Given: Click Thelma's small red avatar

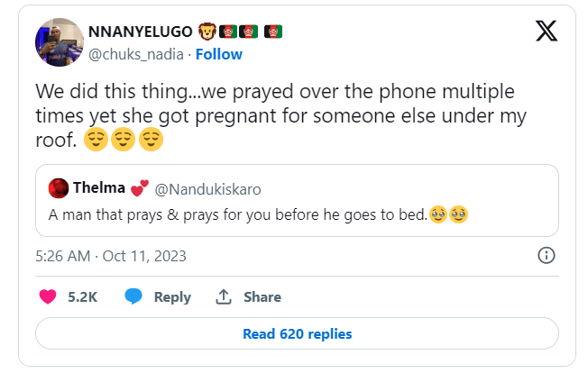Looking at the screenshot, I should [59, 188].
